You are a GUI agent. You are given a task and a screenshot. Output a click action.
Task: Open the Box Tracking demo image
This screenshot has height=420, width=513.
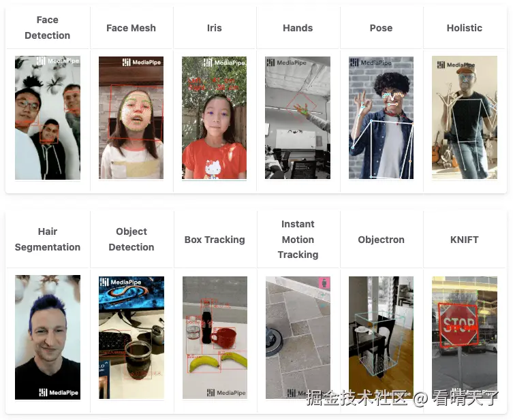click(215, 338)
